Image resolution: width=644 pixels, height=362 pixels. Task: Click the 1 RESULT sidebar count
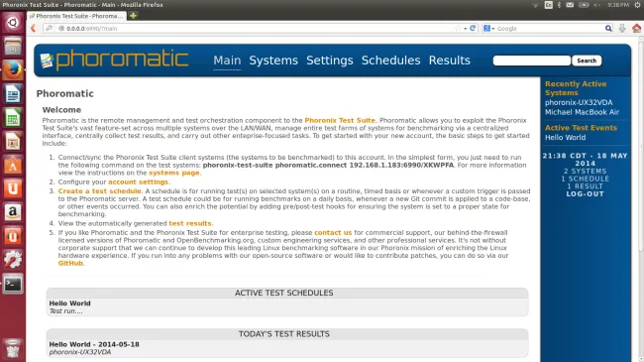[x=585, y=186]
